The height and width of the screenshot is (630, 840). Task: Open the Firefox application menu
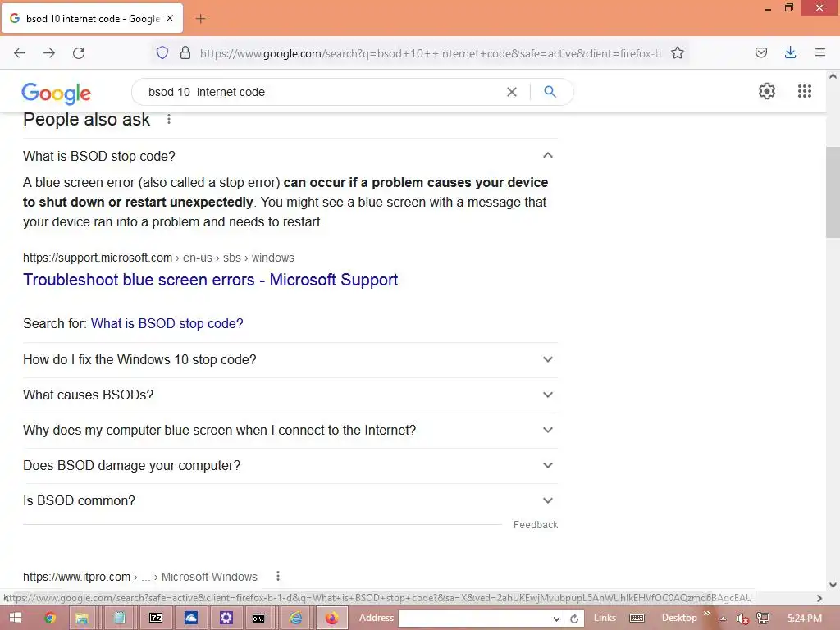click(819, 52)
